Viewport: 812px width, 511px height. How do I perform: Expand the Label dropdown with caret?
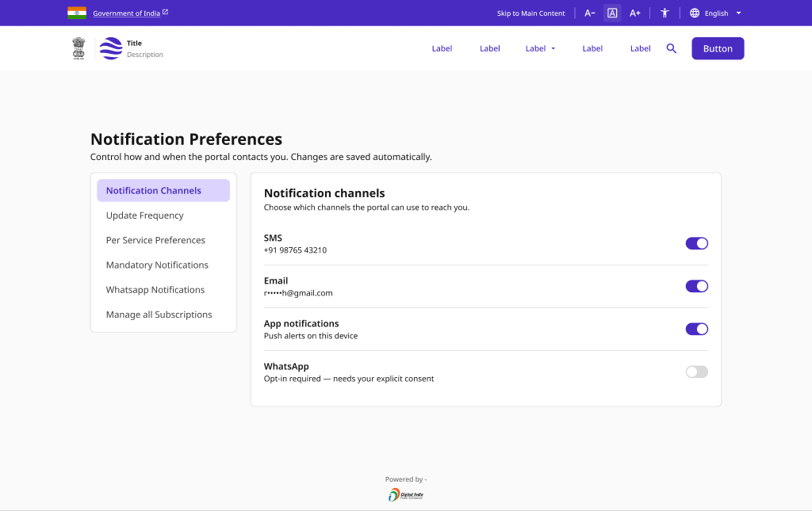(x=540, y=48)
